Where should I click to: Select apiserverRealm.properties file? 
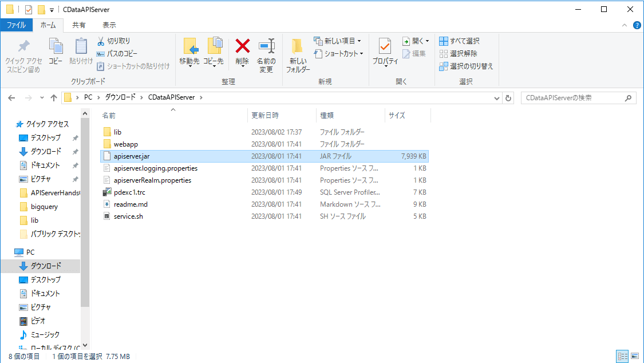(x=264, y=180)
